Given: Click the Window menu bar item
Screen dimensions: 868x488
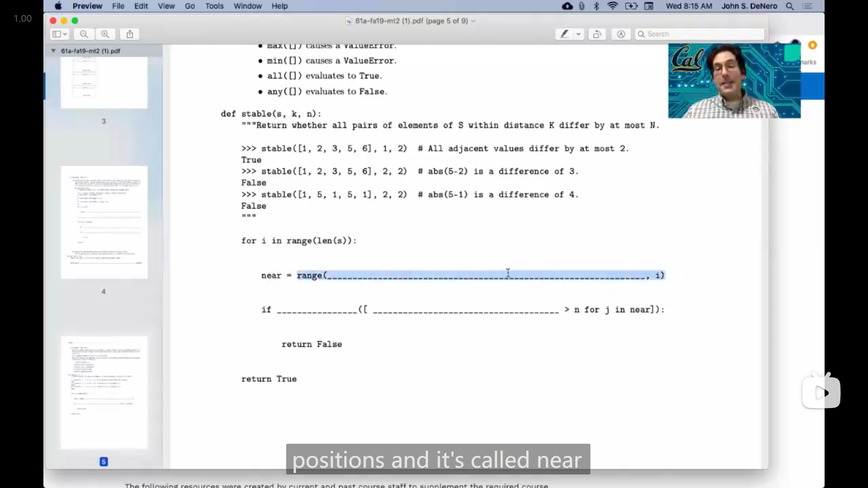Looking at the screenshot, I should point(247,6).
